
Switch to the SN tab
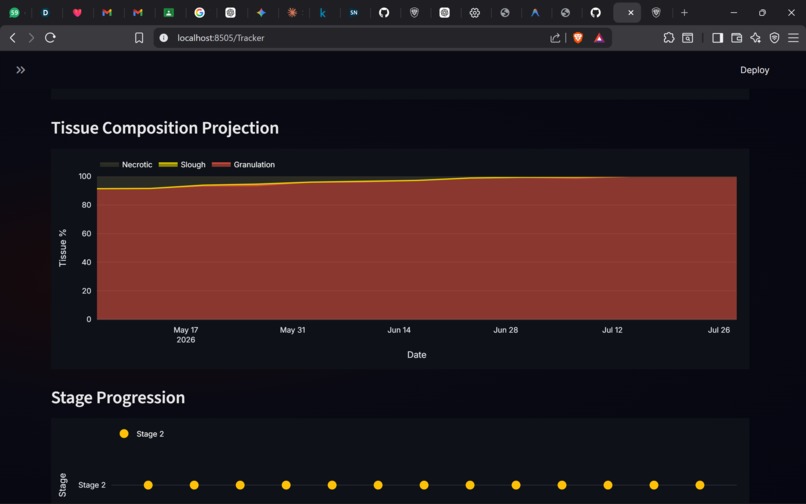coord(354,13)
